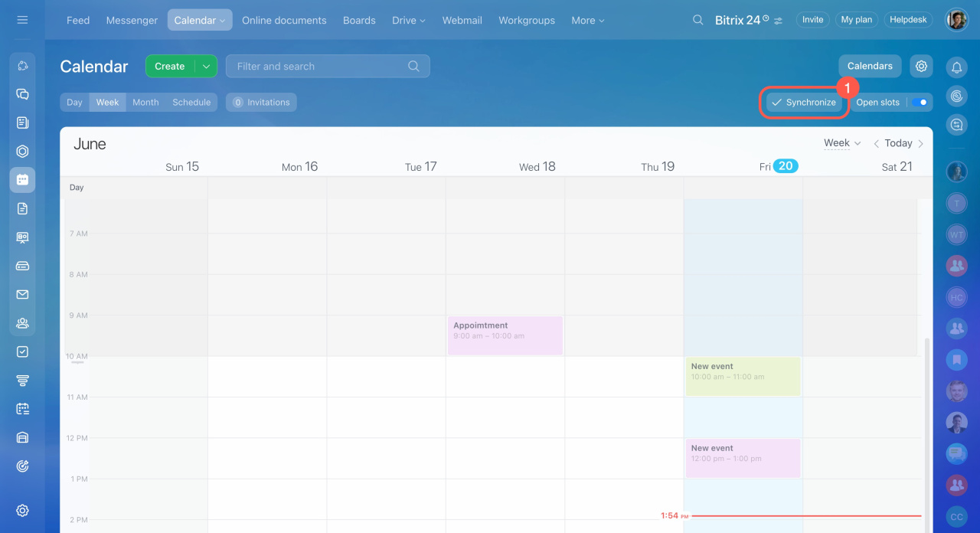Image resolution: width=980 pixels, height=533 pixels.
Task: Expand the Create button dropdown arrow
Action: coord(206,67)
